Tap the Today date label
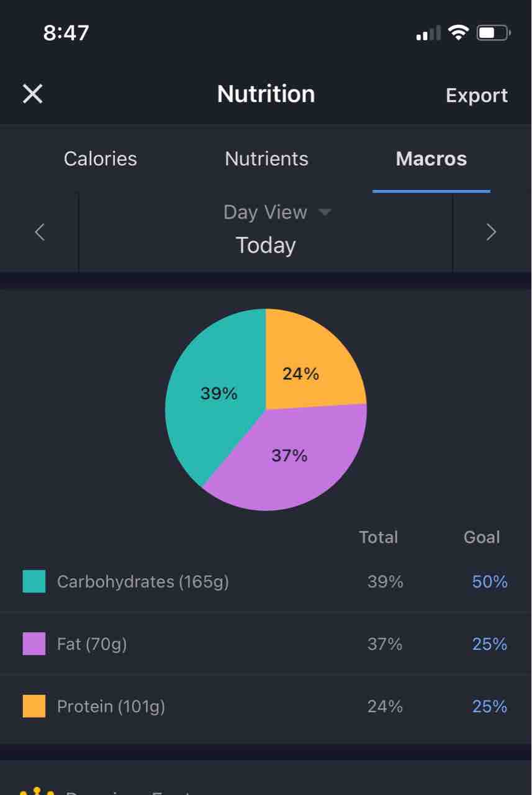The width and height of the screenshot is (532, 795). coord(266,245)
